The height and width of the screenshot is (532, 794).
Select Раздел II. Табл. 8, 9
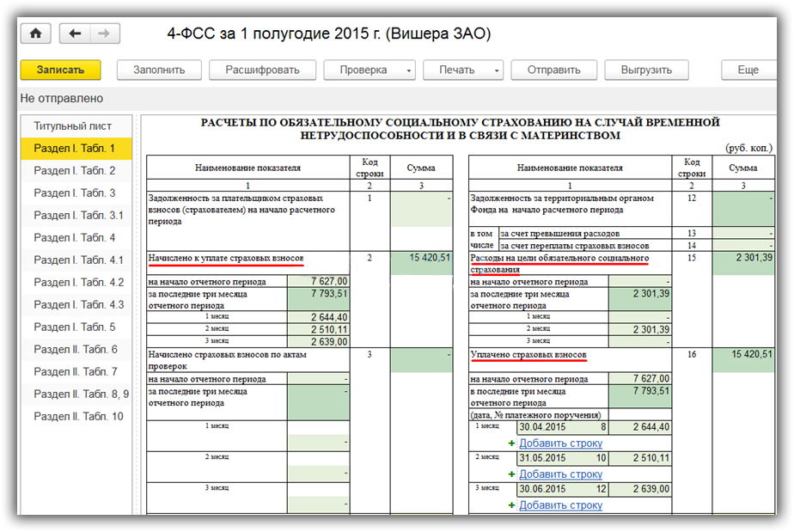(x=81, y=394)
